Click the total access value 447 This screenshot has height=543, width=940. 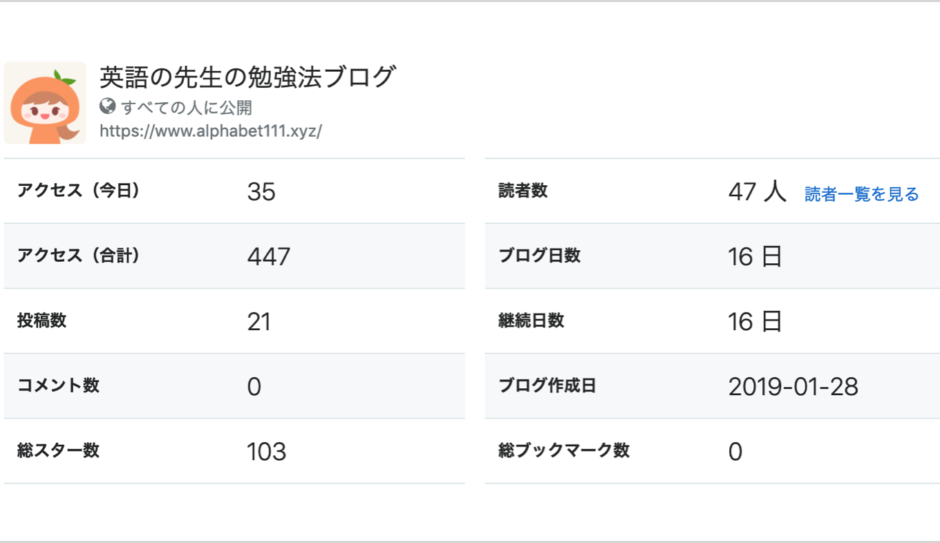coord(269,257)
